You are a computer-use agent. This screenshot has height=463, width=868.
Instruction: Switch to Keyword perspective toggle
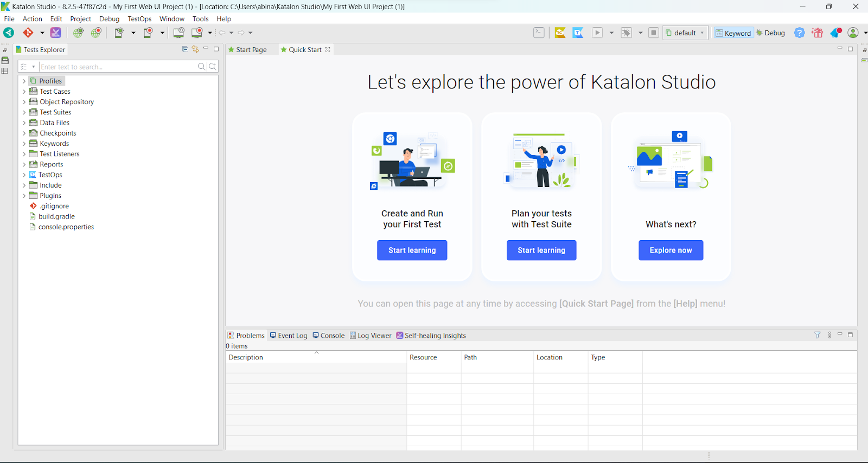733,33
